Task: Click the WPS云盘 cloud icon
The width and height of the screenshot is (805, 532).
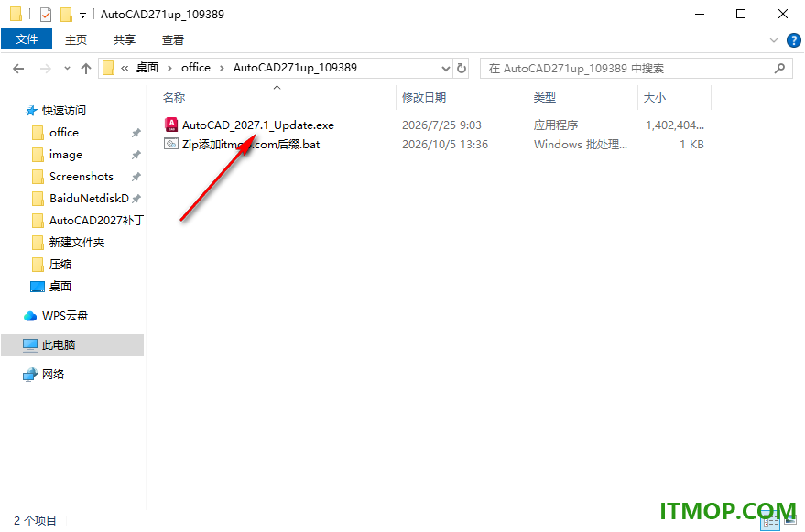Action: (x=30, y=316)
